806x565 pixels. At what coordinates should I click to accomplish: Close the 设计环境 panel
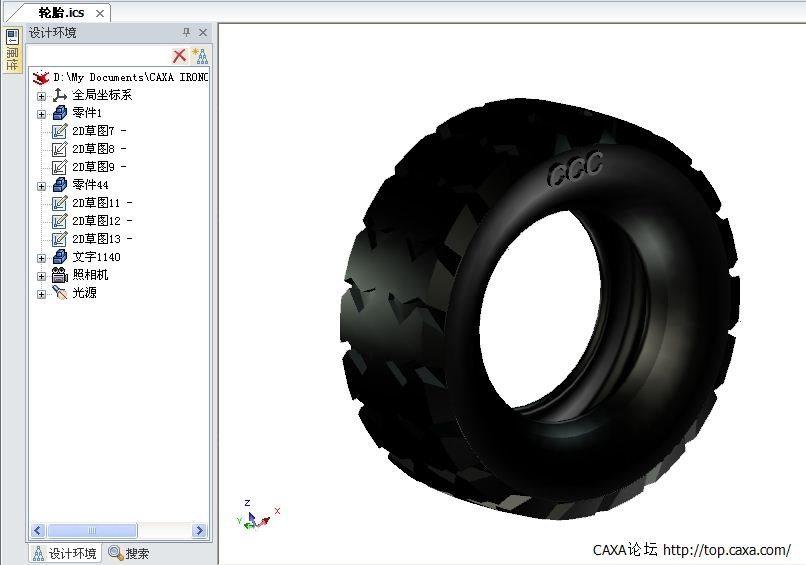pos(203,32)
